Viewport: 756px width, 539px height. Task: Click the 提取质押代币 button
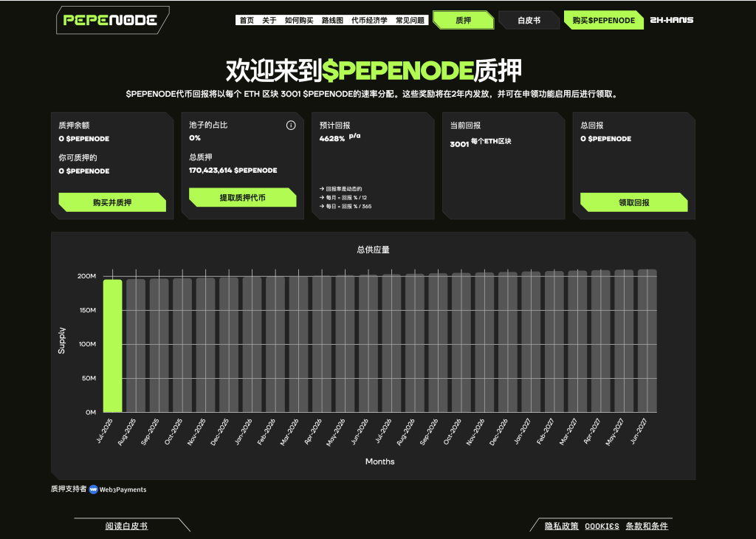pyautogui.click(x=242, y=198)
